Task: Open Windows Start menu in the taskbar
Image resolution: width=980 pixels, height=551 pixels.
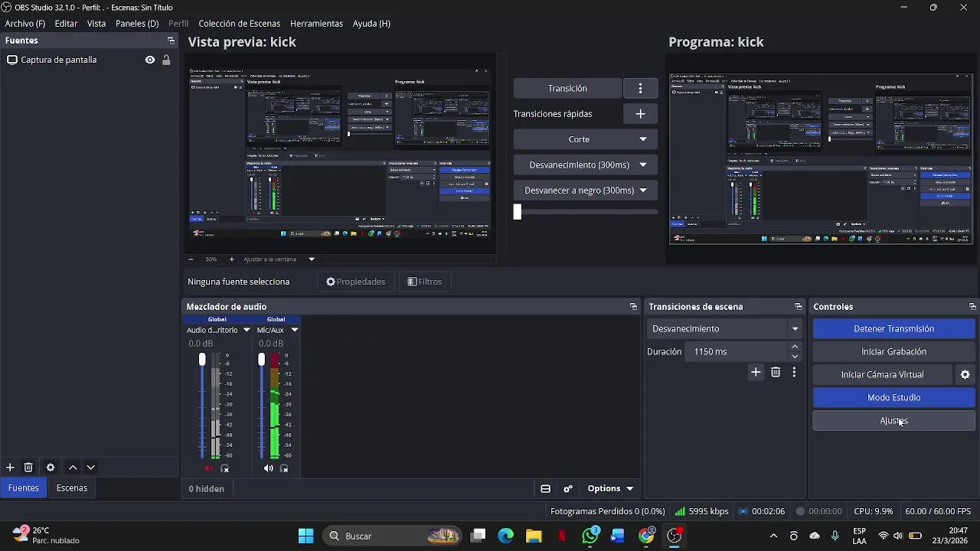Action: (305, 536)
